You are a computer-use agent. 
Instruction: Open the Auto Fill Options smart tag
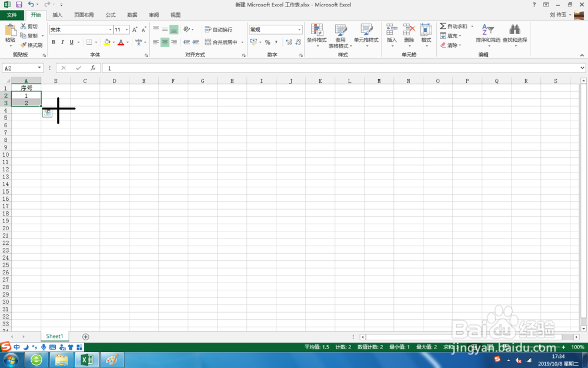(47, 113)
